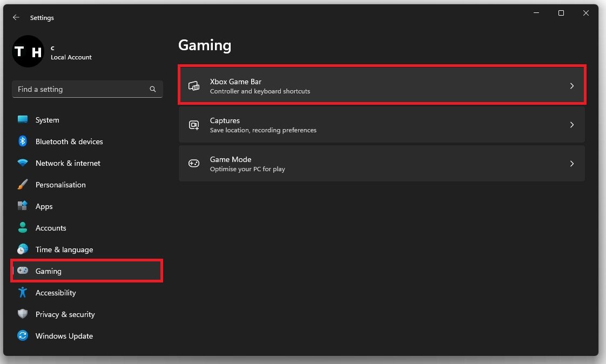Click the Accessibility figure icon

pyautogui.click(x=23, y=293)
